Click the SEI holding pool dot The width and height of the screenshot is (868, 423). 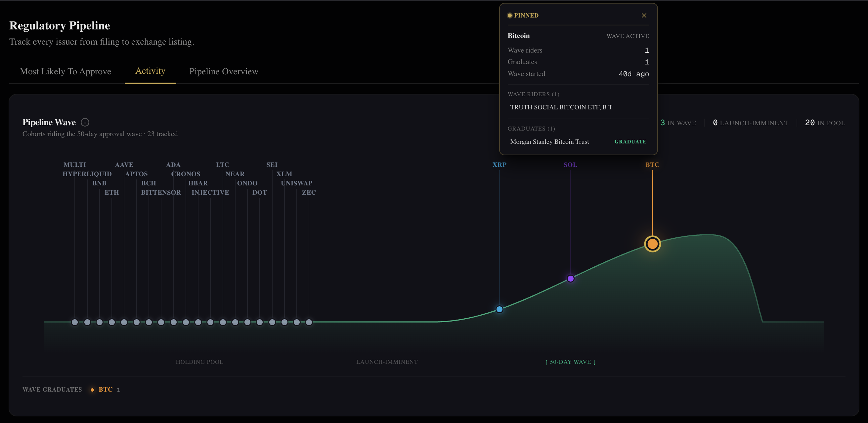[272, 323]
